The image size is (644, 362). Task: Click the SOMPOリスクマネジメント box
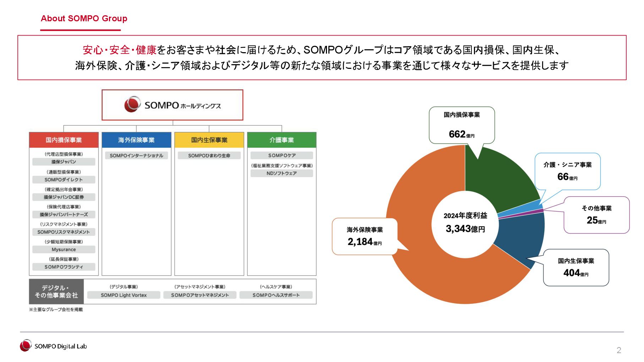tap(64, 232)
